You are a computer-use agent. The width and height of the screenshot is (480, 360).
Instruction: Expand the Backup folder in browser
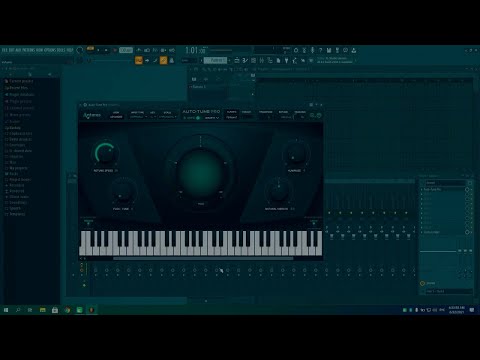click(x=13, y=128)
